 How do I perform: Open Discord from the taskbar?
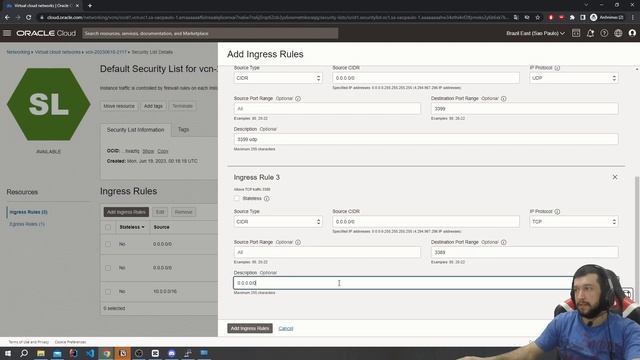tap(171, 353)
